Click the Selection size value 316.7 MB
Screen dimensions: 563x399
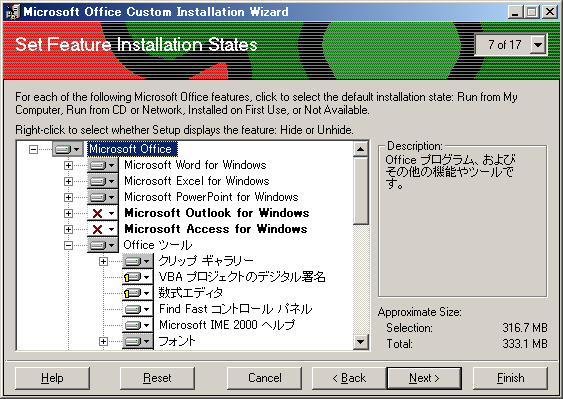[525, 328]
